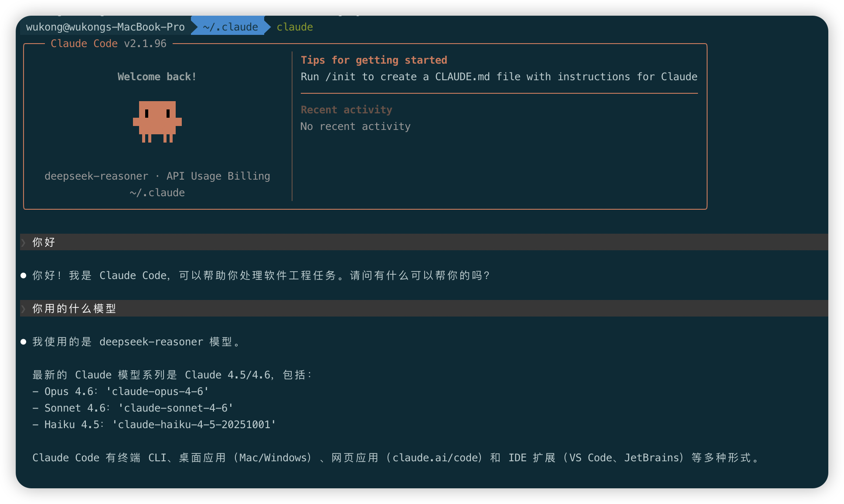This screenshot has height=504, width=844.
Task: Open the claude.ai/code link
Action: [x=436, y=457]
